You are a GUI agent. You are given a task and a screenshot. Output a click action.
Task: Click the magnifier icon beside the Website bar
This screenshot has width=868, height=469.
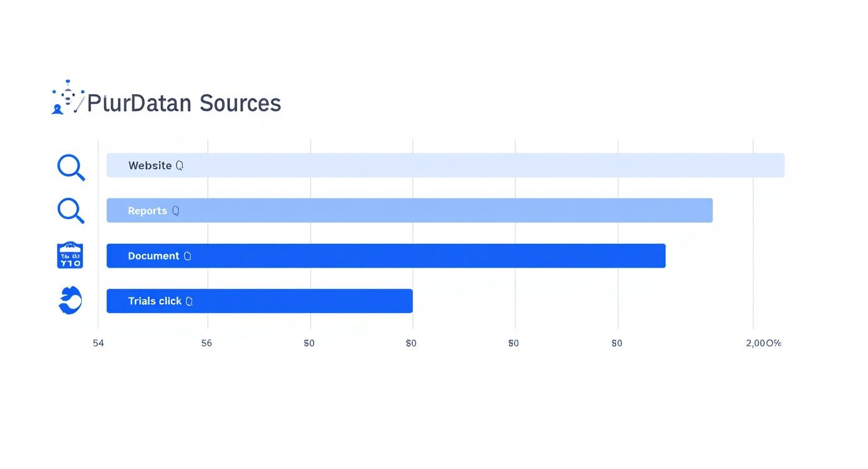coord(70,167)
